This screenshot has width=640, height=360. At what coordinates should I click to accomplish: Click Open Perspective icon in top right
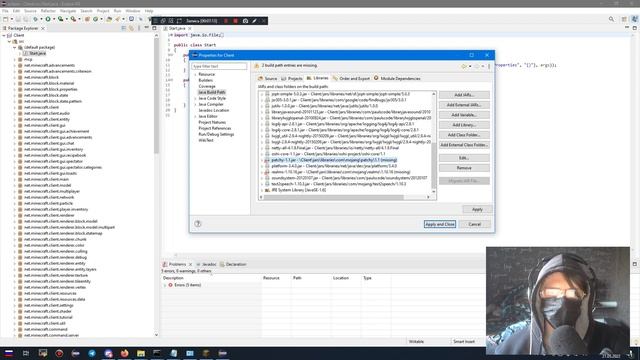click(624, 19)
